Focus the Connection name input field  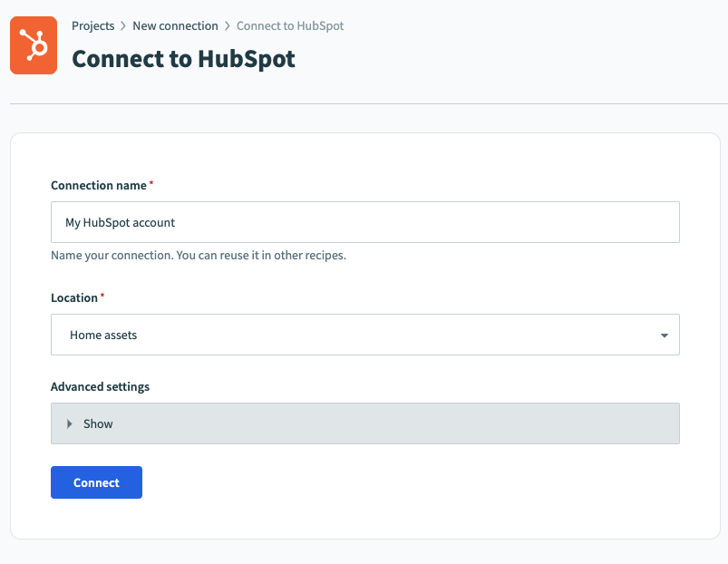point(365,222)
